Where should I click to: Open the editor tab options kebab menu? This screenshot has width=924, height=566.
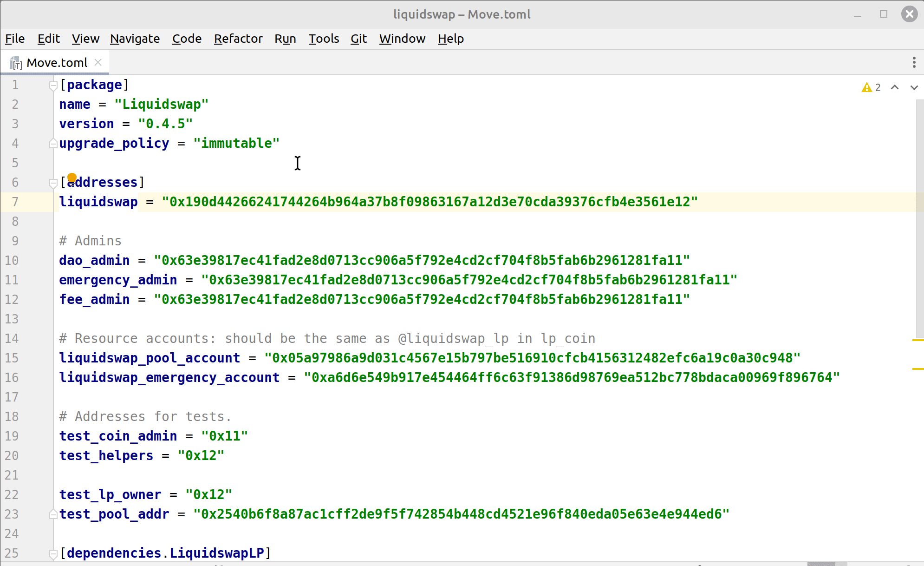pyautogui.click(x=914, y=62)
